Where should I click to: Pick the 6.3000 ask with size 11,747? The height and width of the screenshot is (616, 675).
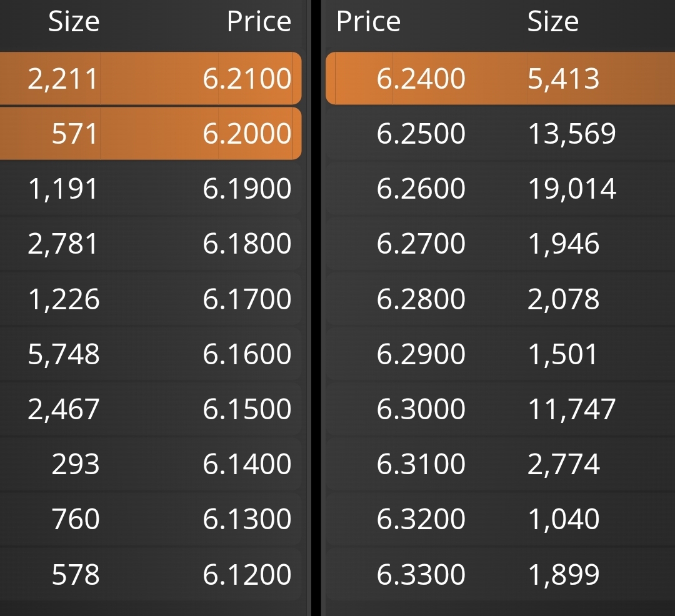(x=500, y=409)
